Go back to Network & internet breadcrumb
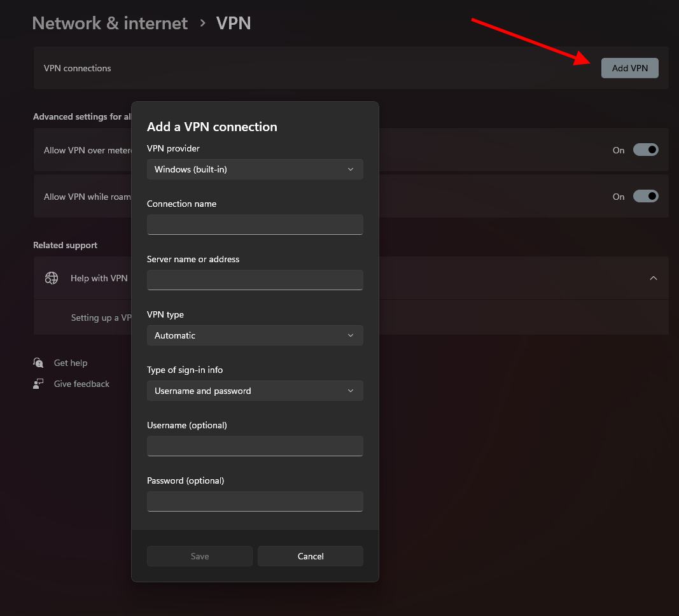 (110, 24)
